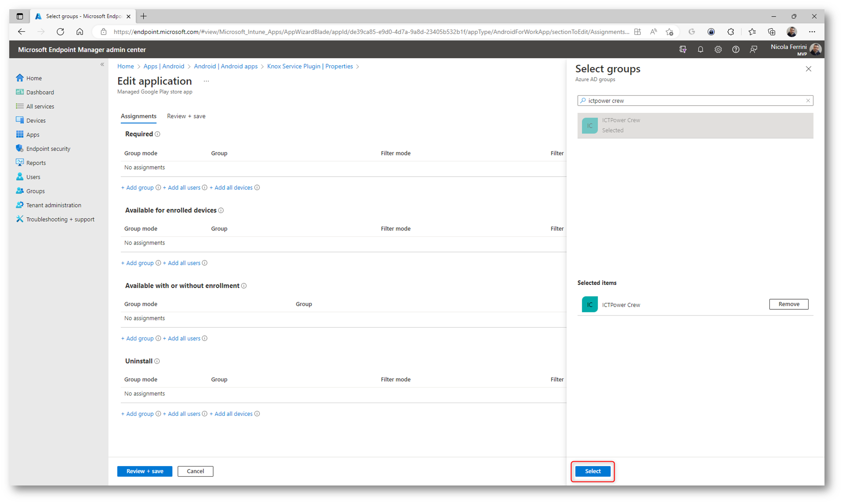This screenshot has height=504, width=843.
Task: Add page to browser favorites
Action: pos(669,32)
